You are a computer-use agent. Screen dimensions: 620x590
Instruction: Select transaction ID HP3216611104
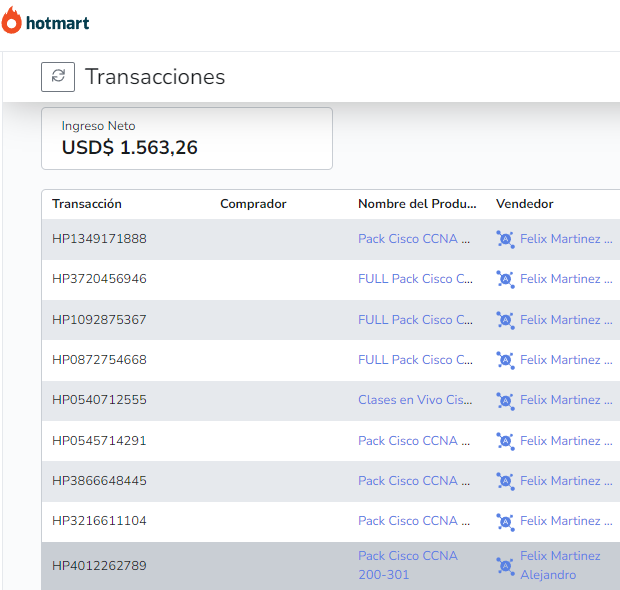[x=99, y=521]
